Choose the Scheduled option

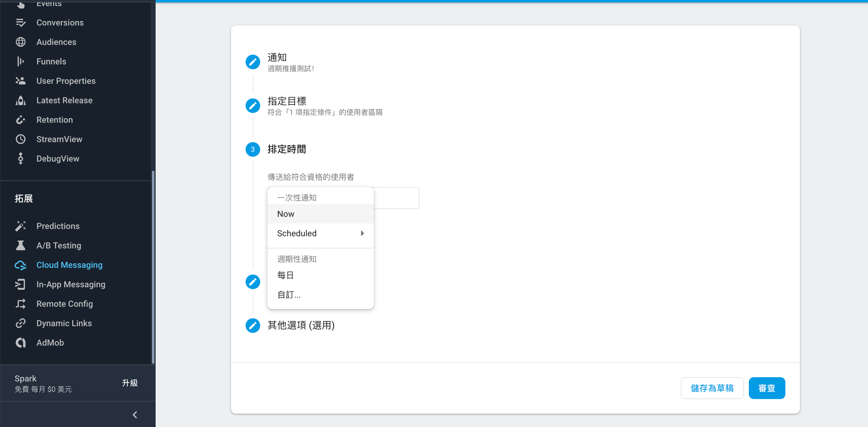pos(320,233)
